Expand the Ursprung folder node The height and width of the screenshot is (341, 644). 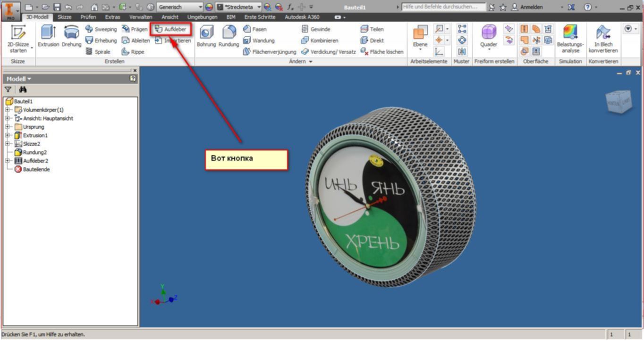[8, 127]
